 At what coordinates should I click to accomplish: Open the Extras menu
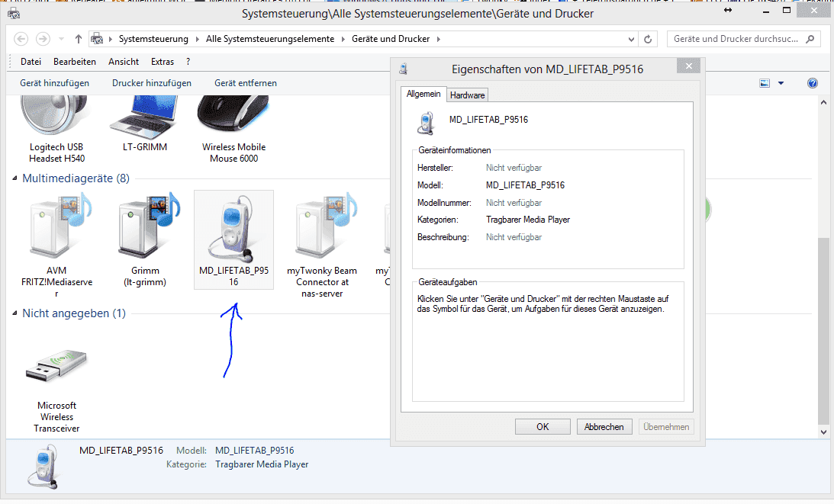[163, 62]
